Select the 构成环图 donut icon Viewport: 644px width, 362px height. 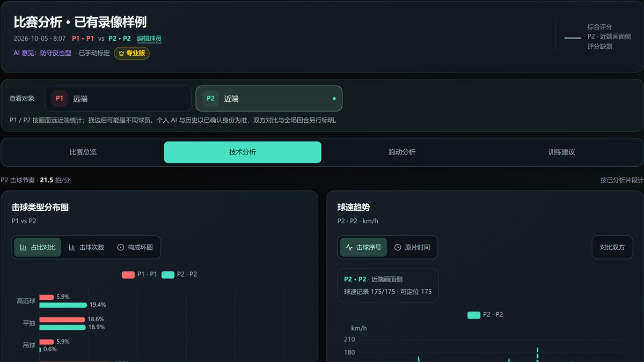[121, 247]
